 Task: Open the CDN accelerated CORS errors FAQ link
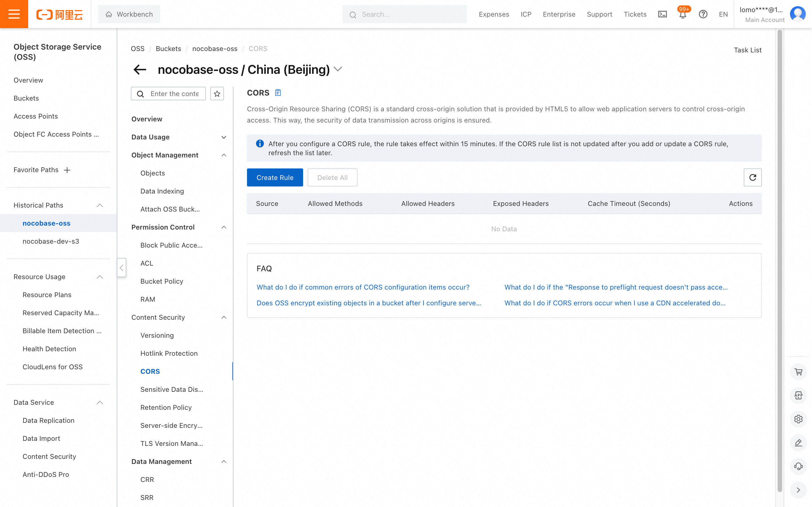(615, 303)
